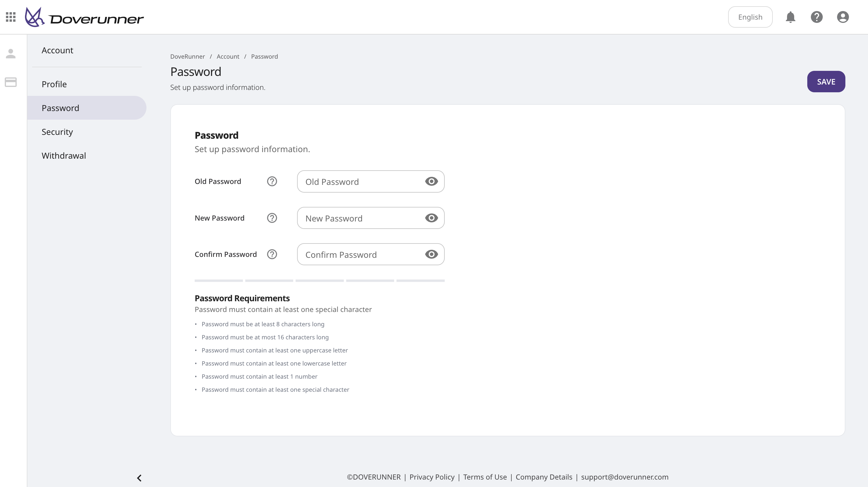Screen dimensions: 868x487
Task: Click the person icon in left rail
Action: point(11,54)
